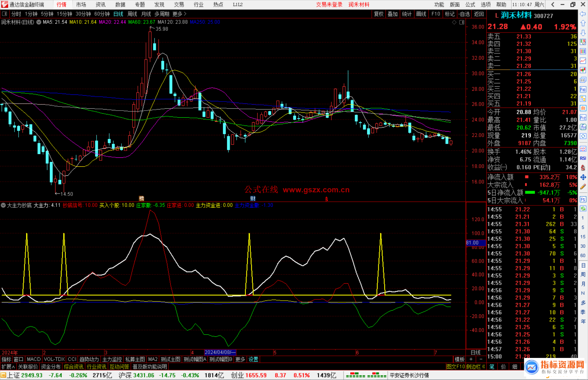
Task: Click the orange document sidebar icon
Action: pyautogui.click(x=583, y=108)
